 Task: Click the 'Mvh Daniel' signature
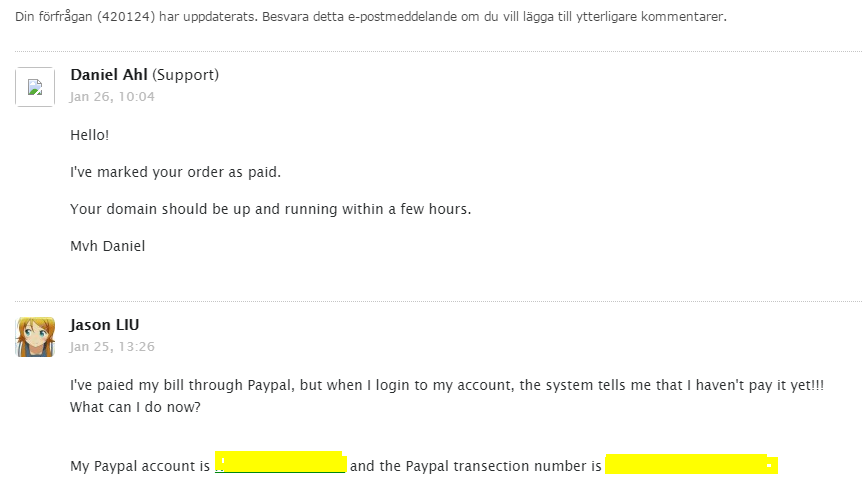pos(108,246)
